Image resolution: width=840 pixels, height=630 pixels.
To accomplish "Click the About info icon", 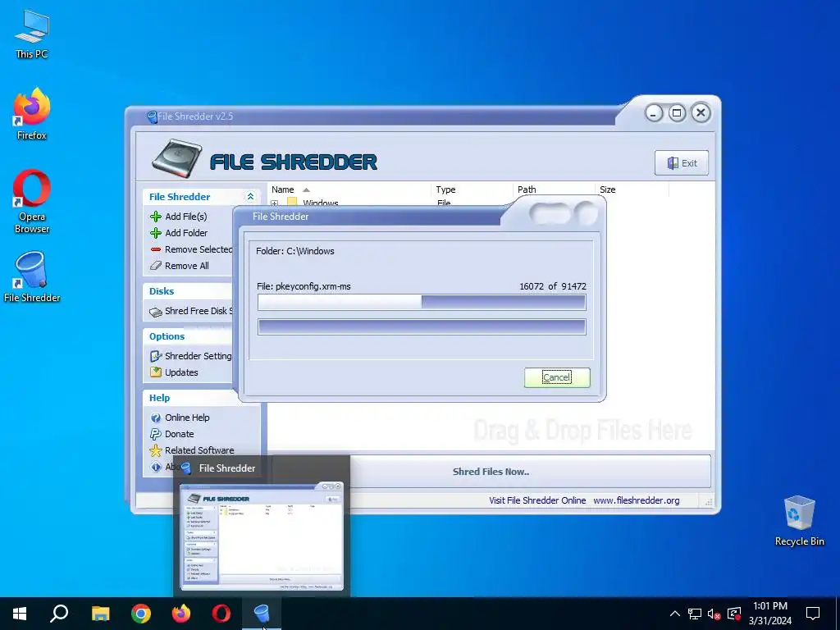I will point(156,467).
